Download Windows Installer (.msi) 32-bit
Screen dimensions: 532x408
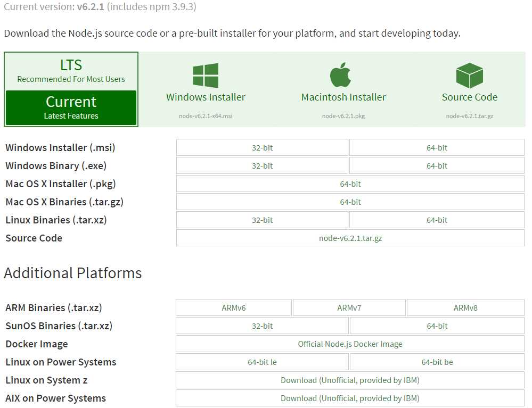coord(262,148)
